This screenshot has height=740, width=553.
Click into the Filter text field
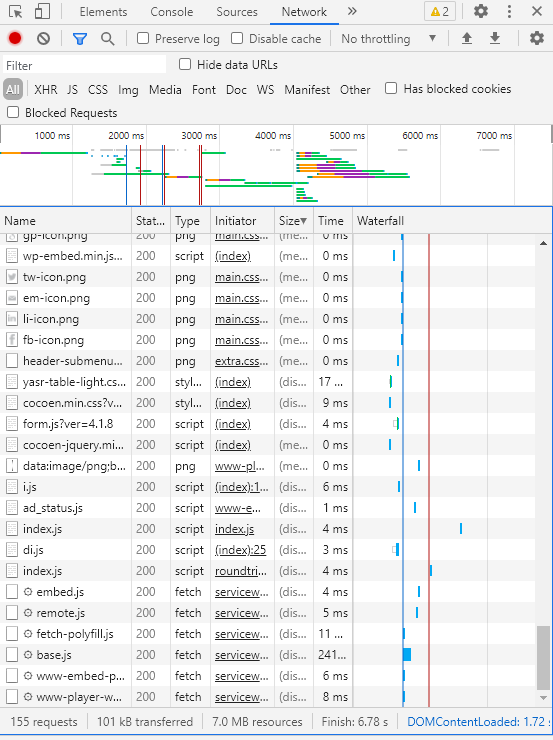pos(85,65)
